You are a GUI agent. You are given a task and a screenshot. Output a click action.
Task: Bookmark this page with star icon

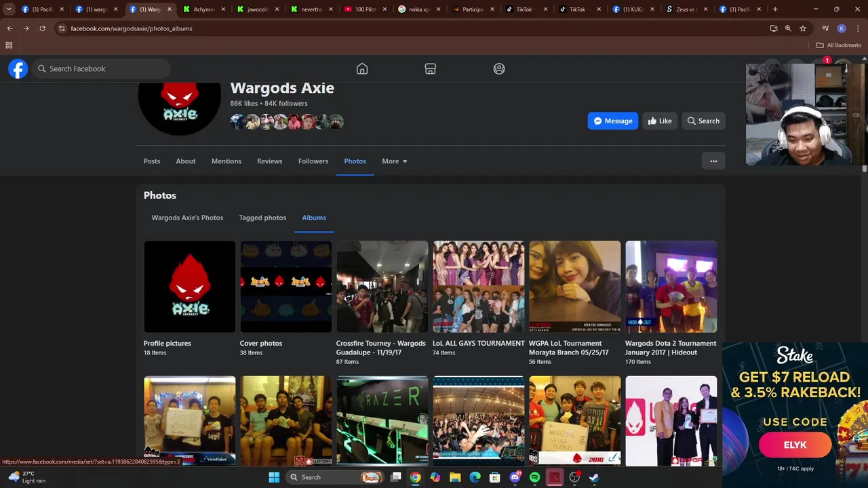[803, 28]
